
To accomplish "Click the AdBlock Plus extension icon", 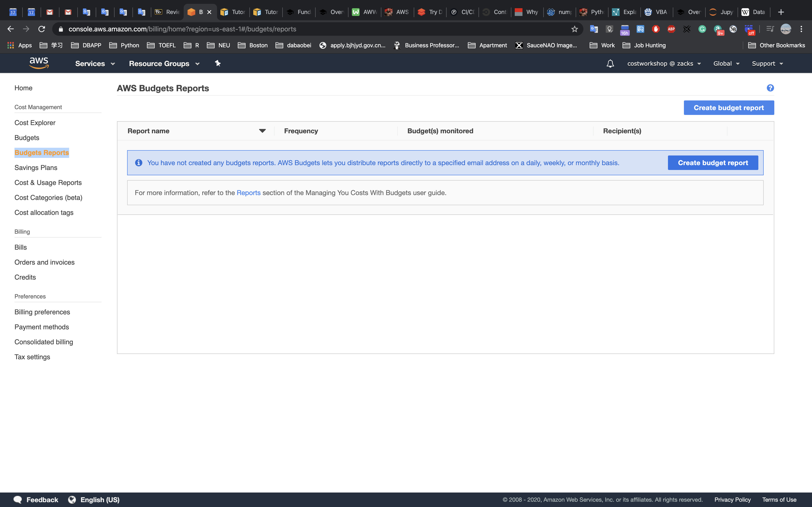I will [671, 29].
